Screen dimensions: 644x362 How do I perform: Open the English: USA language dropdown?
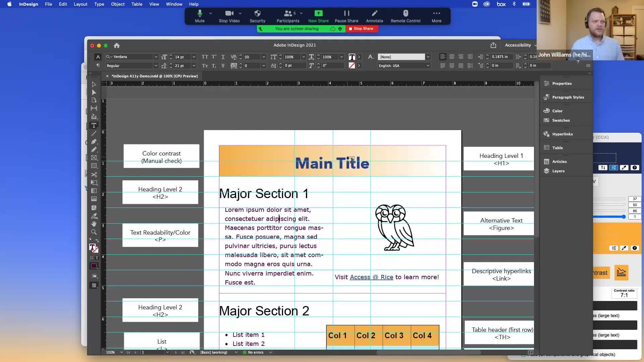pos(428,66)
